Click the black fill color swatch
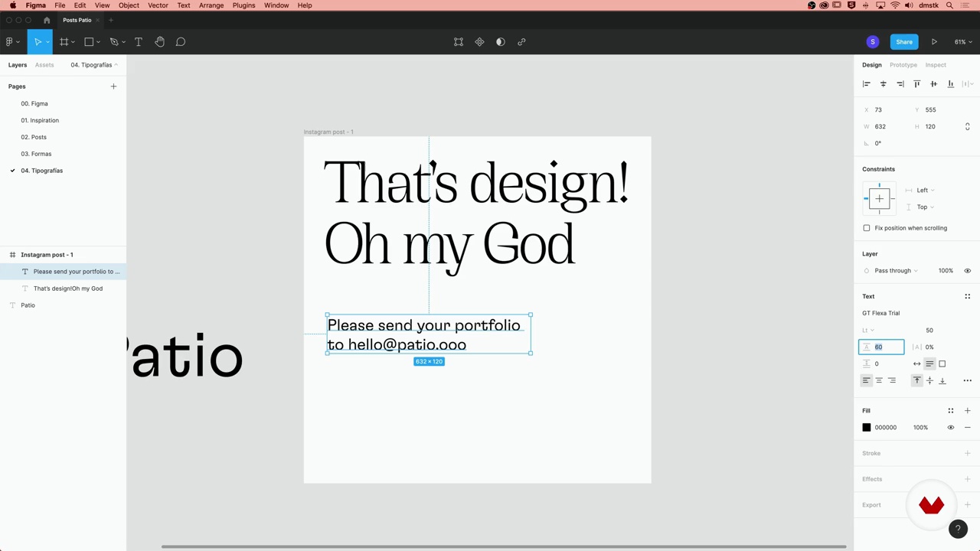Screen dimensions: 980x551 (867, 428)
